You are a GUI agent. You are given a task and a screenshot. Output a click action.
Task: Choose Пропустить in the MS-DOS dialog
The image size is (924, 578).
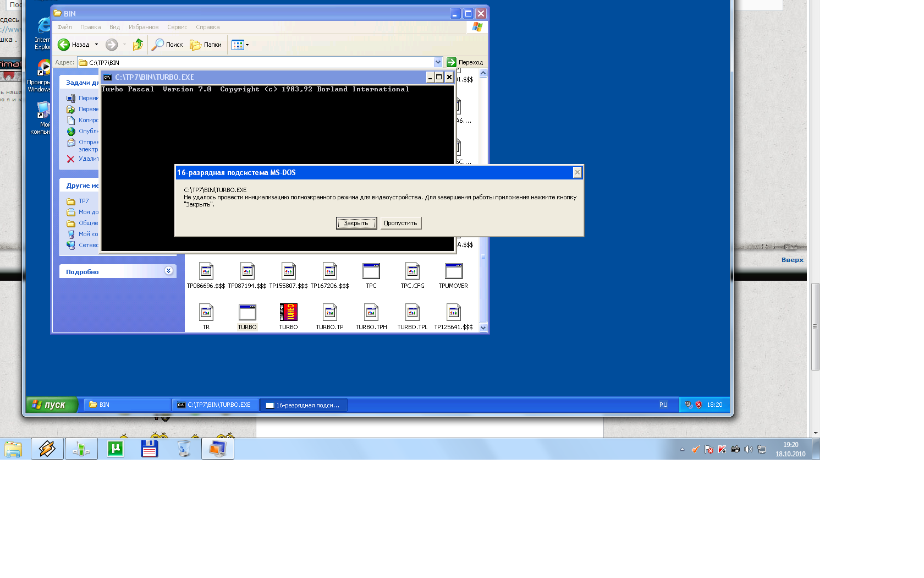(x=400, y=223)
